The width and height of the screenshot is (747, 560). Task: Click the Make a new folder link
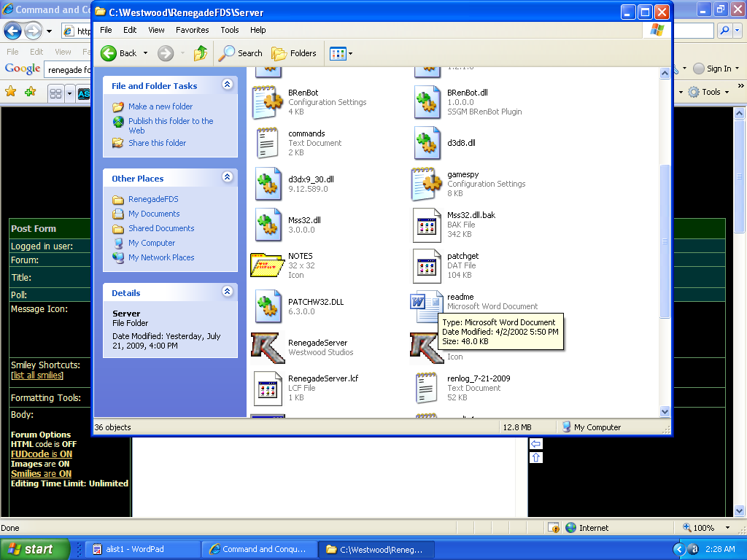(160, 106)
